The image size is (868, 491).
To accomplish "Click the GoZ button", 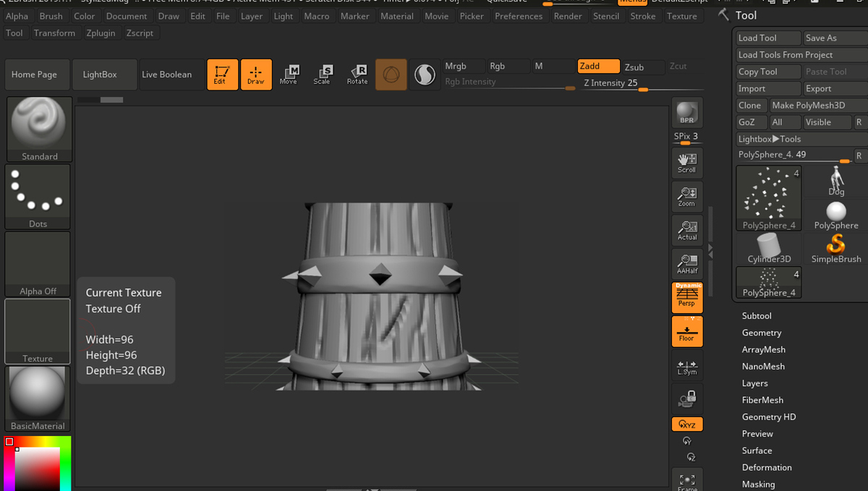I will tap(751, 122).
